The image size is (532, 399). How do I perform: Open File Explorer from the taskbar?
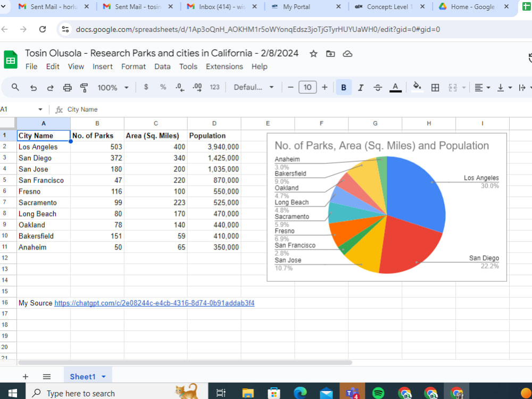(x=248, y=393)
